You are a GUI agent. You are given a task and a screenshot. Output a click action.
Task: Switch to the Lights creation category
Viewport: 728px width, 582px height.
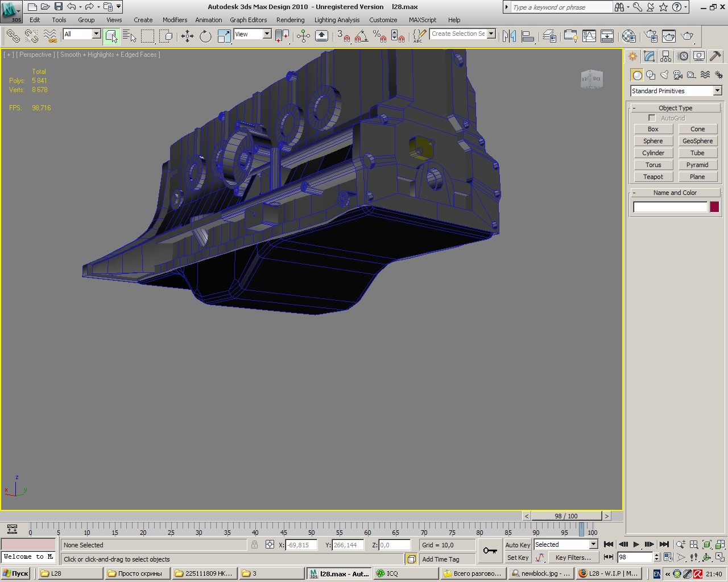pyautogui.click(x=664, y=75)
